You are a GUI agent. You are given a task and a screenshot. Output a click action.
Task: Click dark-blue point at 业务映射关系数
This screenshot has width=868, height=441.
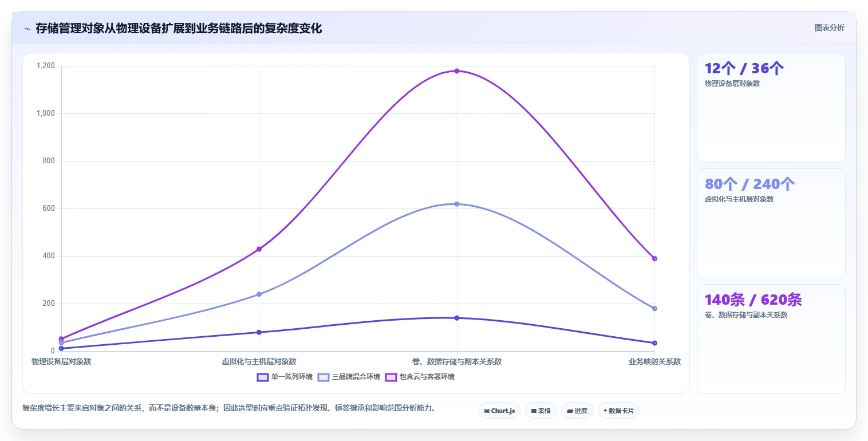[x=654, y=343]
